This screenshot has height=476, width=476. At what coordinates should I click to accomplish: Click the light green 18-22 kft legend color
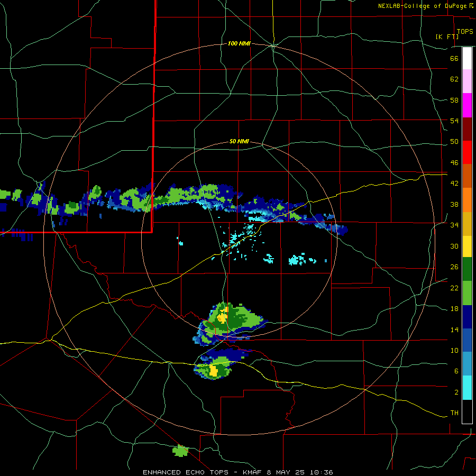click(467, 293)
